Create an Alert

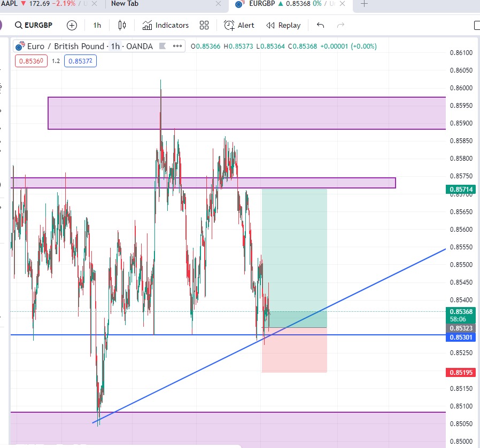click(x=239, y=26)
